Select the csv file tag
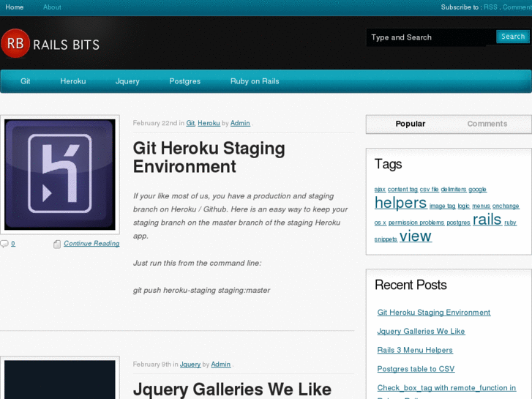 point(430,189)
